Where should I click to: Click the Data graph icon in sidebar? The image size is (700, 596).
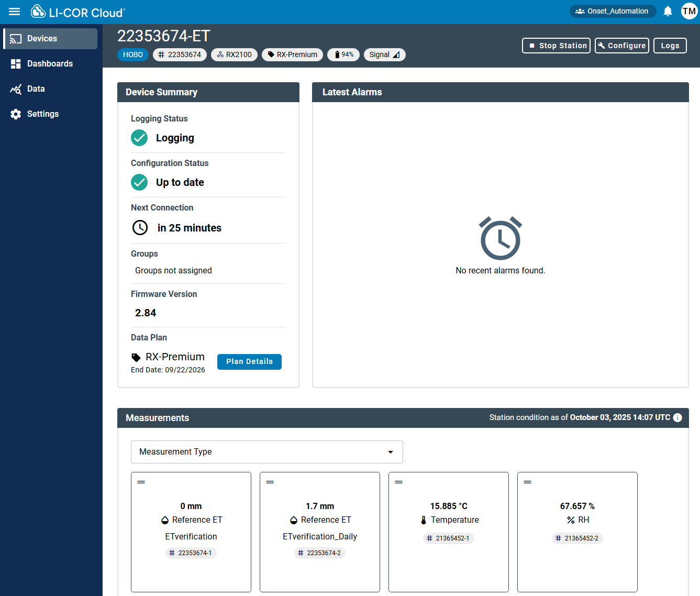point(16,89)
